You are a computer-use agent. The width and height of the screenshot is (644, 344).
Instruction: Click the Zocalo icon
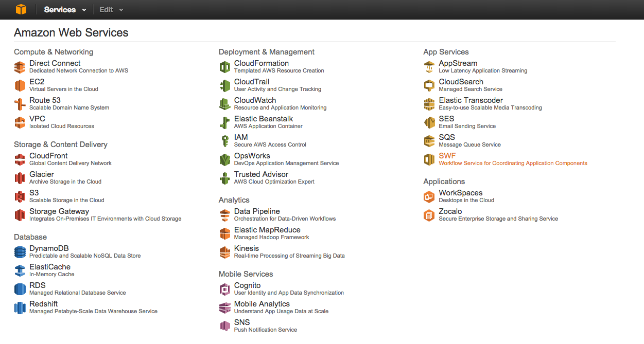tap(429, 215)
